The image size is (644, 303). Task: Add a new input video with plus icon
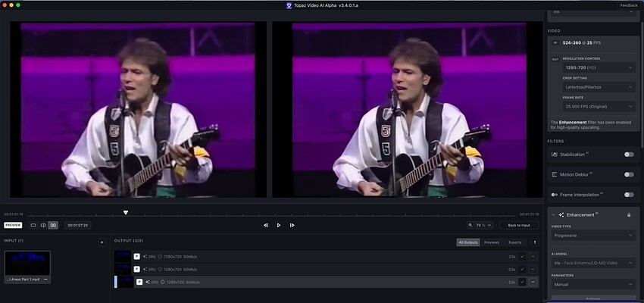tap(102, 242)
